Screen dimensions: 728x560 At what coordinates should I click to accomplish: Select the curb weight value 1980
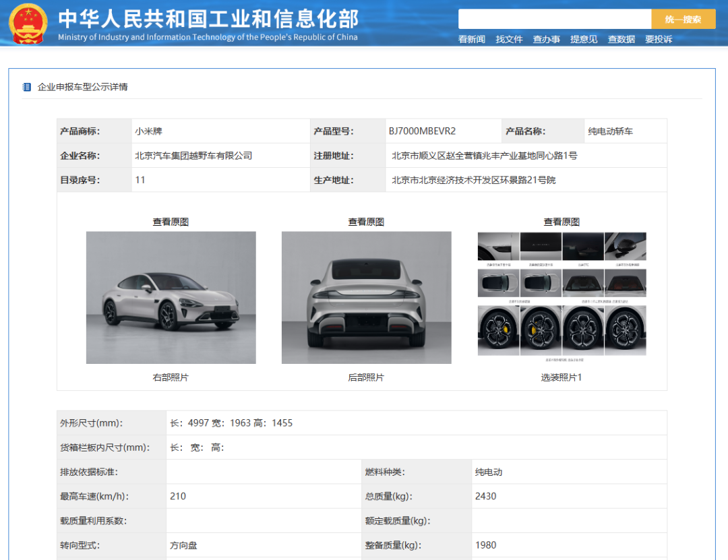(x=485, y=545)
